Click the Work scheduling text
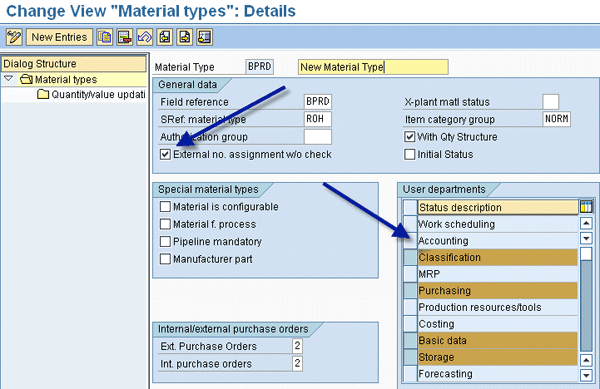 [x=457, y=224]
